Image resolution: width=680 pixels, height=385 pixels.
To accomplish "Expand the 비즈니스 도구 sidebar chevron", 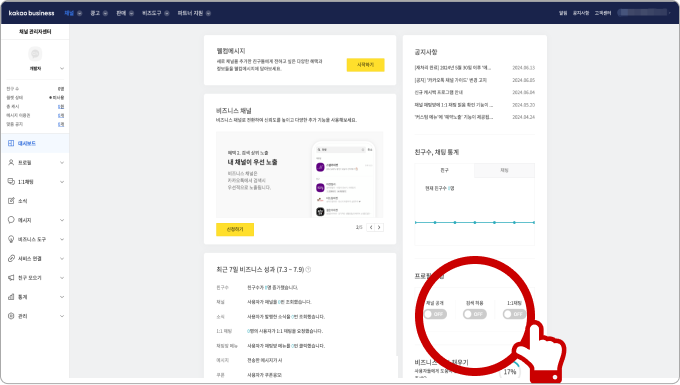I will 62,239.
